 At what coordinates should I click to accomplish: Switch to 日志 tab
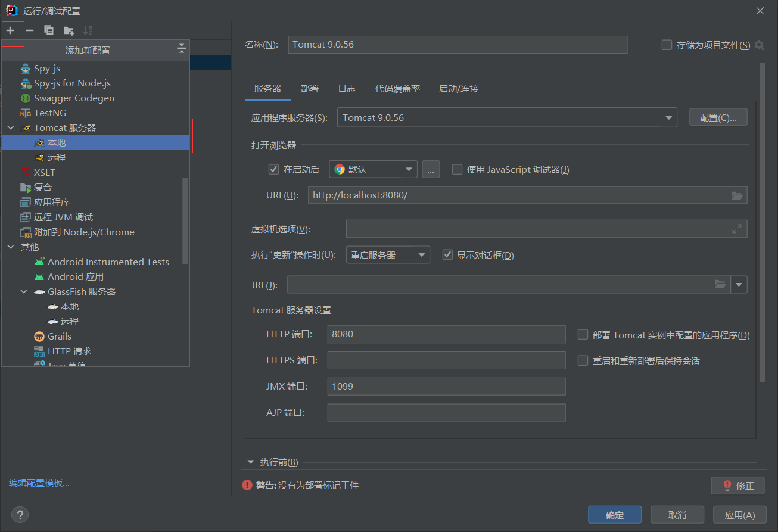(x=347, y=89)
